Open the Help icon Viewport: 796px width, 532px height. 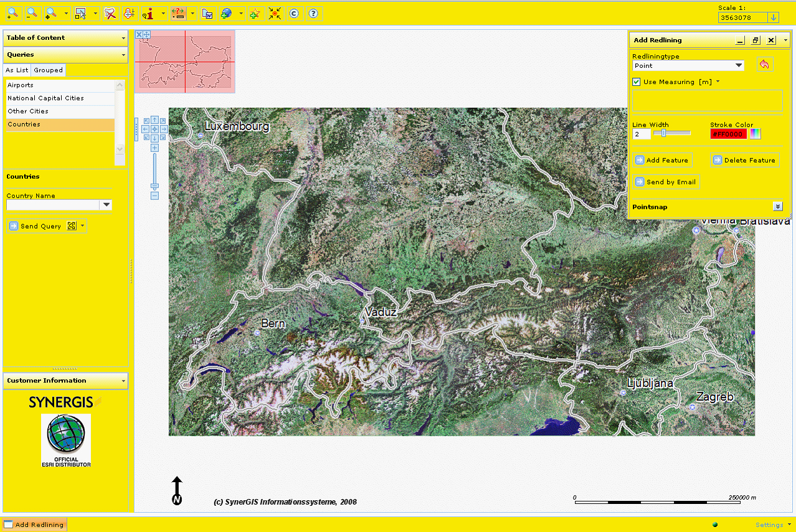(x=313, y=13)
